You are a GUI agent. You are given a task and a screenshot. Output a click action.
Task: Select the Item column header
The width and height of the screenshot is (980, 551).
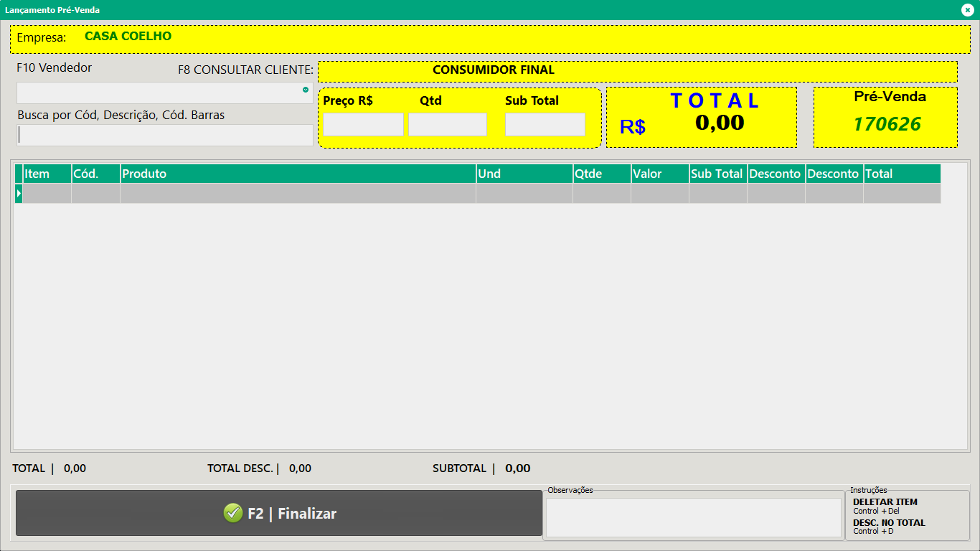pyautogui.click(x=47, y=174)
